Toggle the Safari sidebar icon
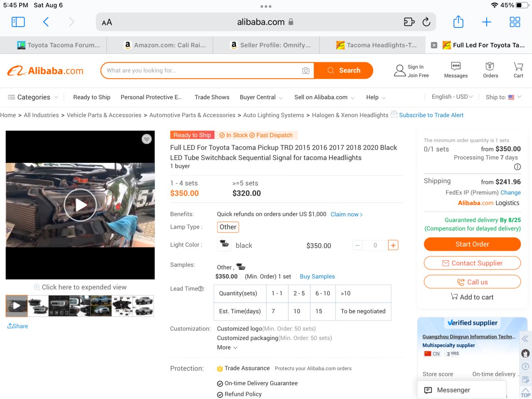 click(18, 22)
